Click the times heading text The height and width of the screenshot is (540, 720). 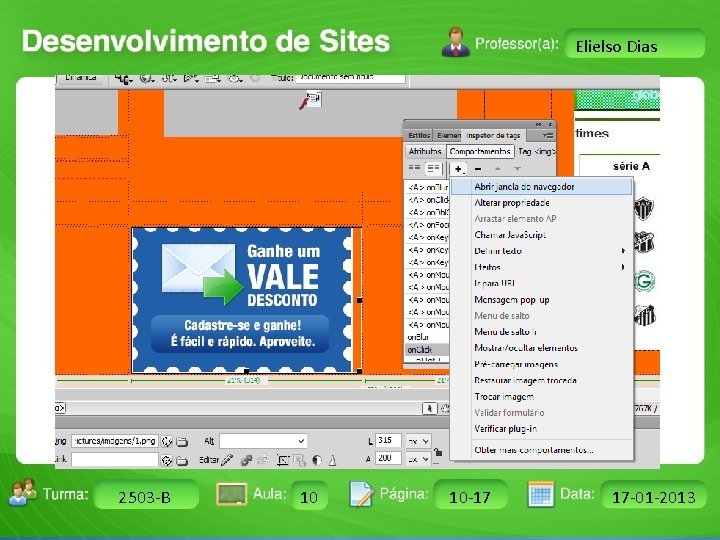pyautogui.click(x=592, y=134)
